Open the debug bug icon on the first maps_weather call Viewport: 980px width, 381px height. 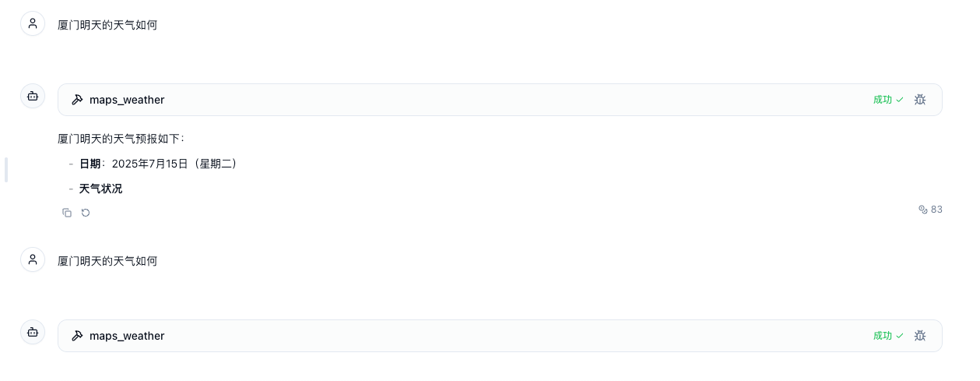[x=920, y=100]
